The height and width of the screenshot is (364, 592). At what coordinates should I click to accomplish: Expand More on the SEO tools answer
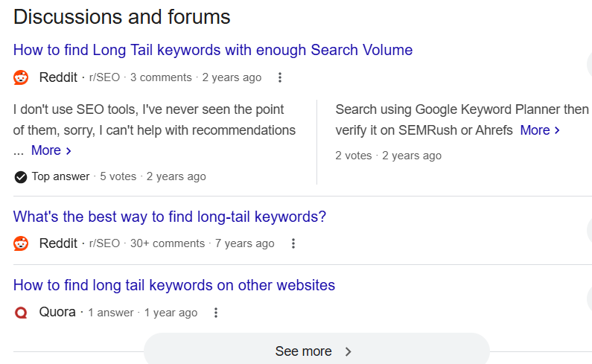point(51,150)
